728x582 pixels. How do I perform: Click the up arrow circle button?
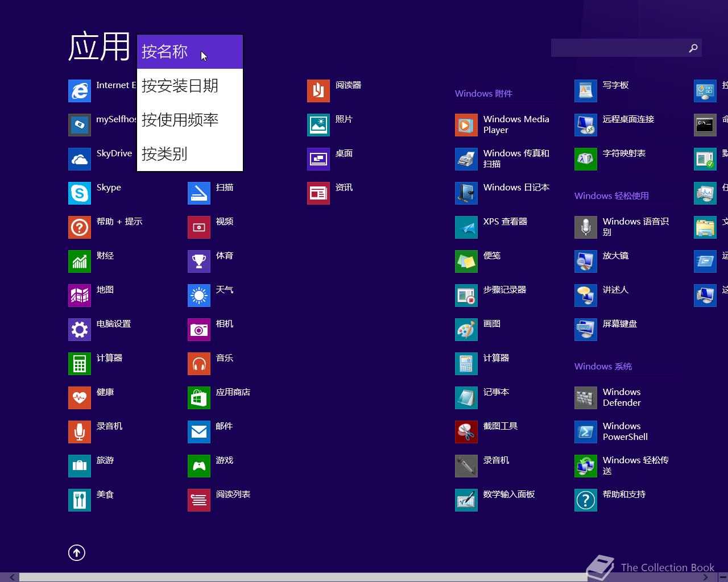click(x=77, y=552)
